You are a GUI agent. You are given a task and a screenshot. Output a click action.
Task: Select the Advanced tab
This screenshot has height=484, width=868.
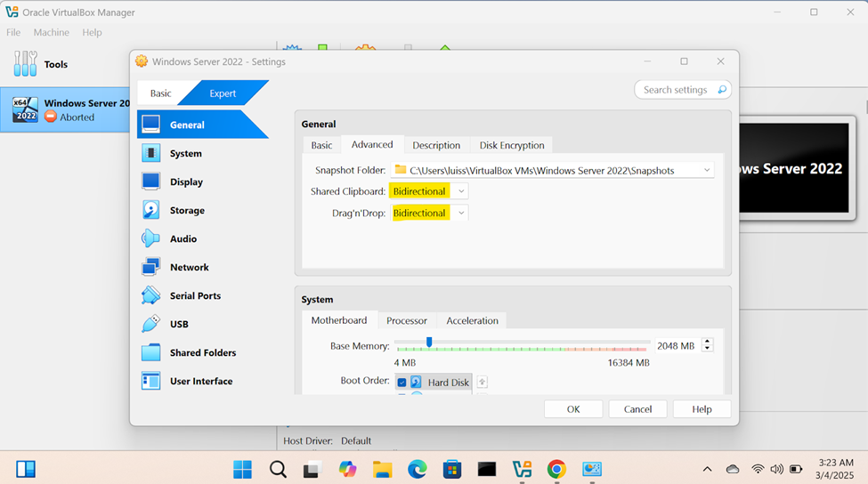pos(372,144)
